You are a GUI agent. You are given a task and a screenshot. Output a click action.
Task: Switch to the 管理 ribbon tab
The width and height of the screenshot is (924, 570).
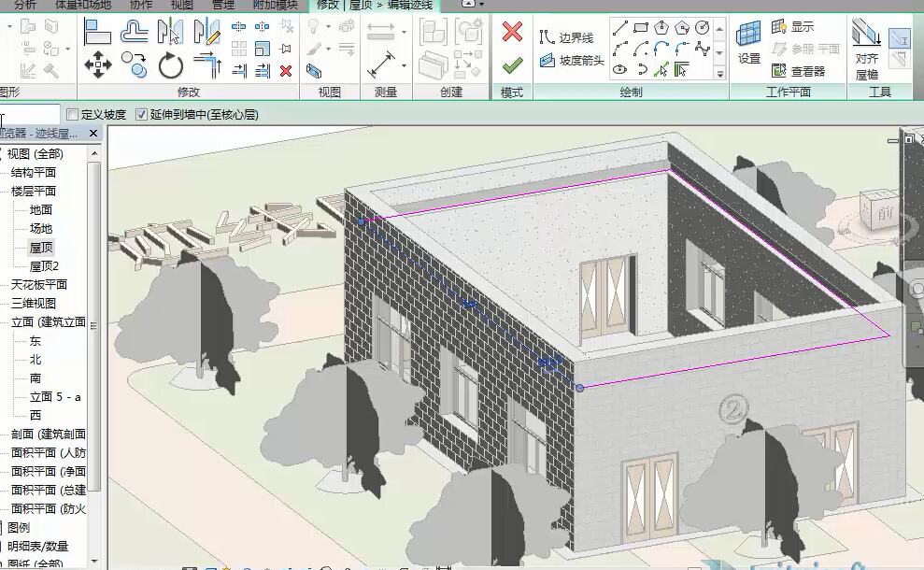point(222,6)
